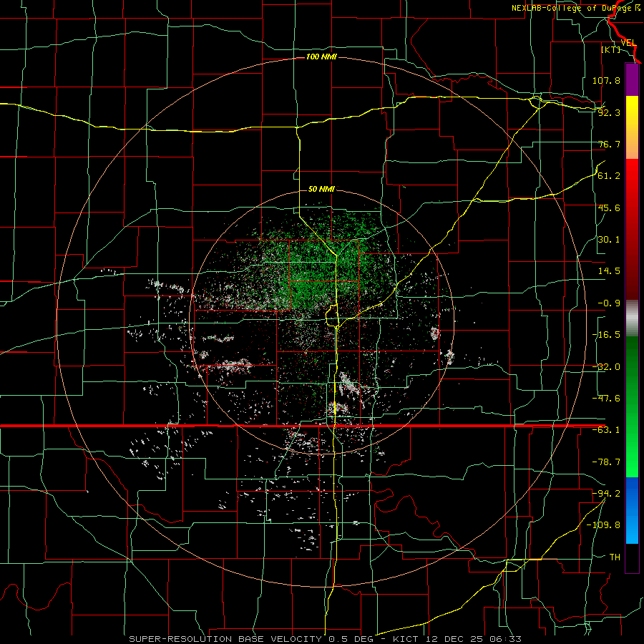Click the 92.3 velocity scale value
644x644 pixels.
point(609,112)
